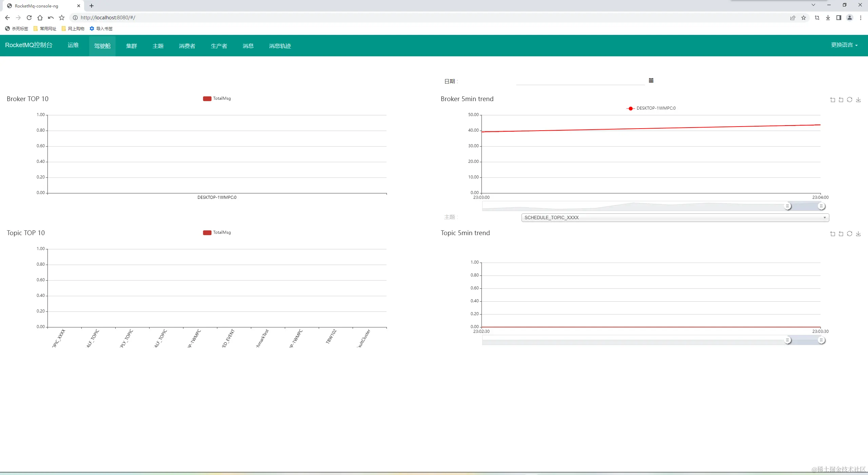This screenshot has width=868, height=475.
Task: Open the 常用网址 bookmark folder
Action: 45,28
